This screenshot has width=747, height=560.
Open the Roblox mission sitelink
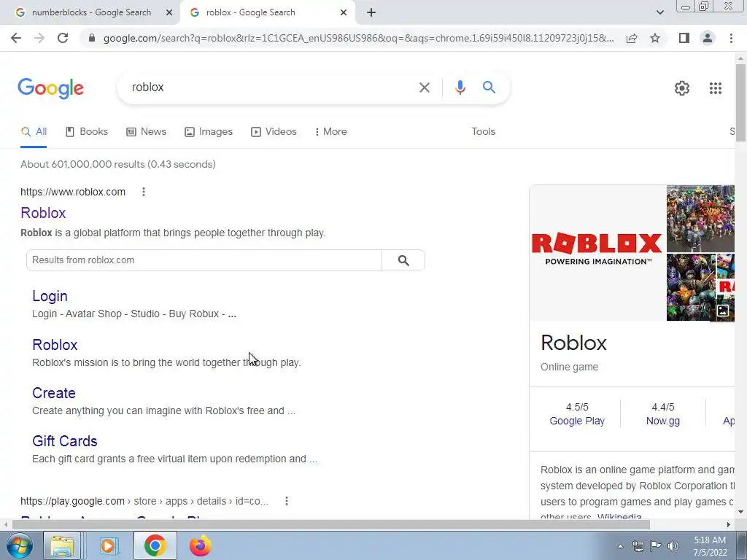[x=55, y=345]
